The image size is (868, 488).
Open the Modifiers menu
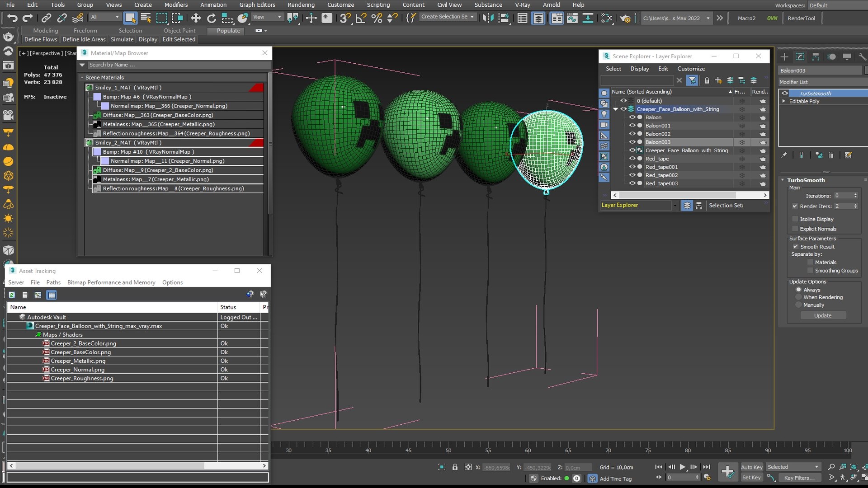pyautogui.click(x=176, y=5)
